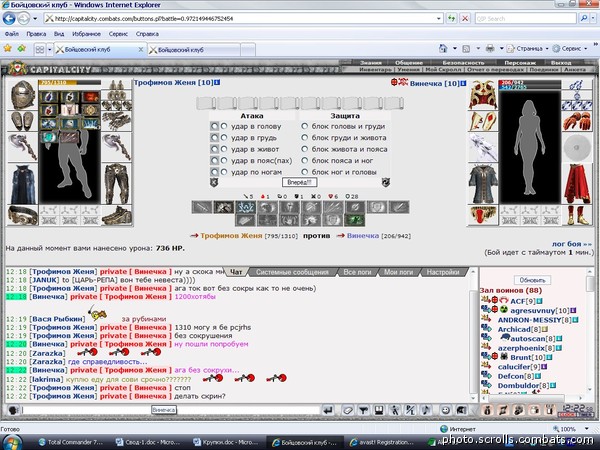Open the search provider dropdown arrow
The height and width of the screenshot is (450, 600).
(592, 18)
